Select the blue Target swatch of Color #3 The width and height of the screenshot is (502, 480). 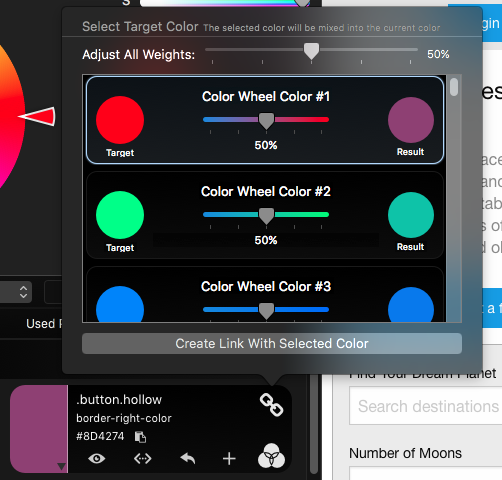click(120, 304)
